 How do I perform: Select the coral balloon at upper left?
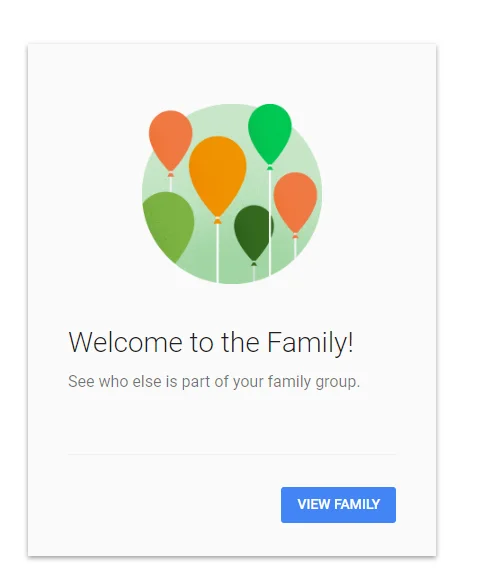coord(171,140)
